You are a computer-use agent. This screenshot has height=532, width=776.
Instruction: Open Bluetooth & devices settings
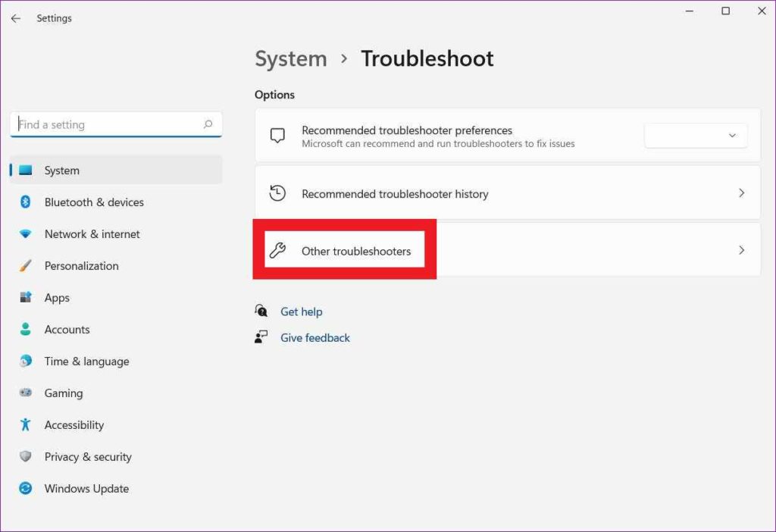click(116, 202)
